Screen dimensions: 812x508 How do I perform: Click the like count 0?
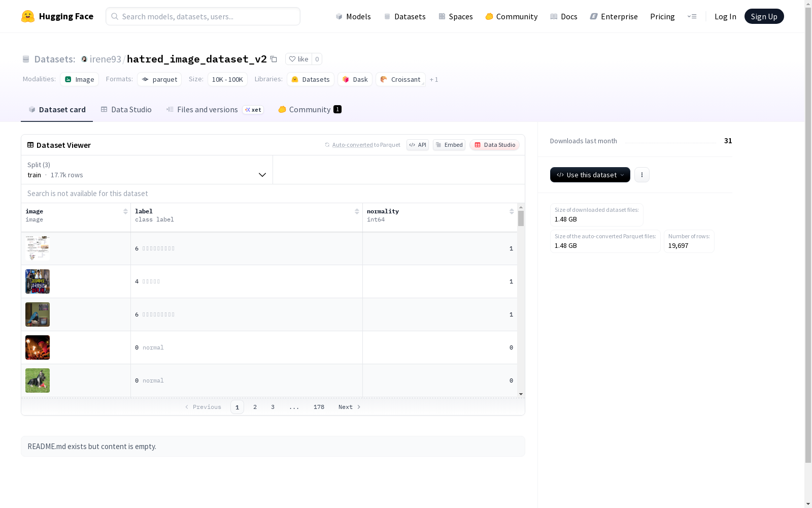coord(317,59)
